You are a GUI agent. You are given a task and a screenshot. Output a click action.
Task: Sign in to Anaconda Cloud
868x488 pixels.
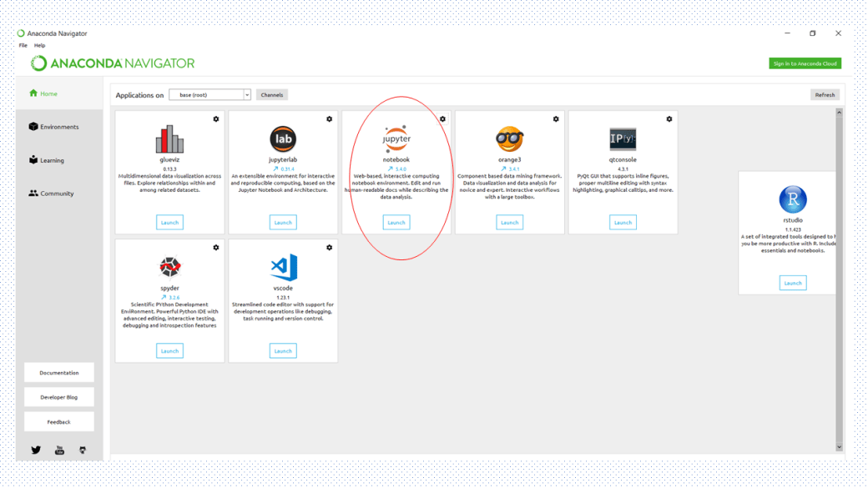pos(805,63)
